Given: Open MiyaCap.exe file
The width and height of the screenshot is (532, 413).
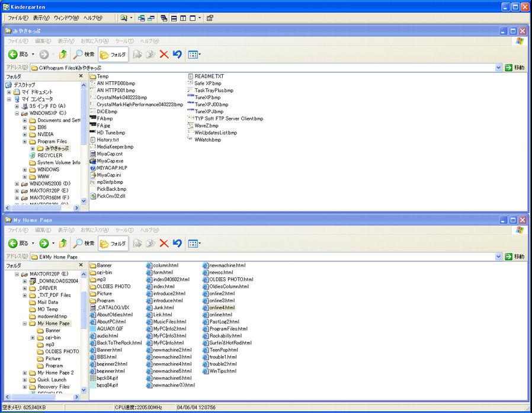Looking at the screenshot, I should coord(110,161).
